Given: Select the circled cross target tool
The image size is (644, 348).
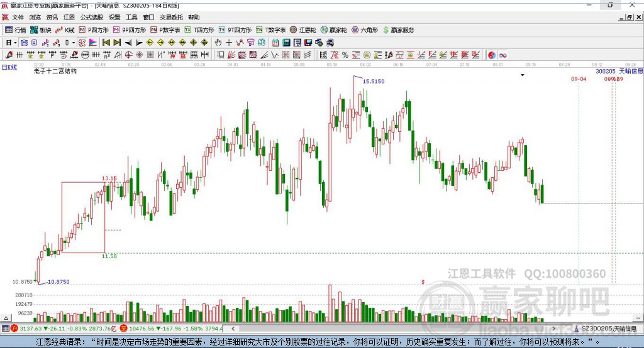Looking at the screenshot, I should coord(128,55).
